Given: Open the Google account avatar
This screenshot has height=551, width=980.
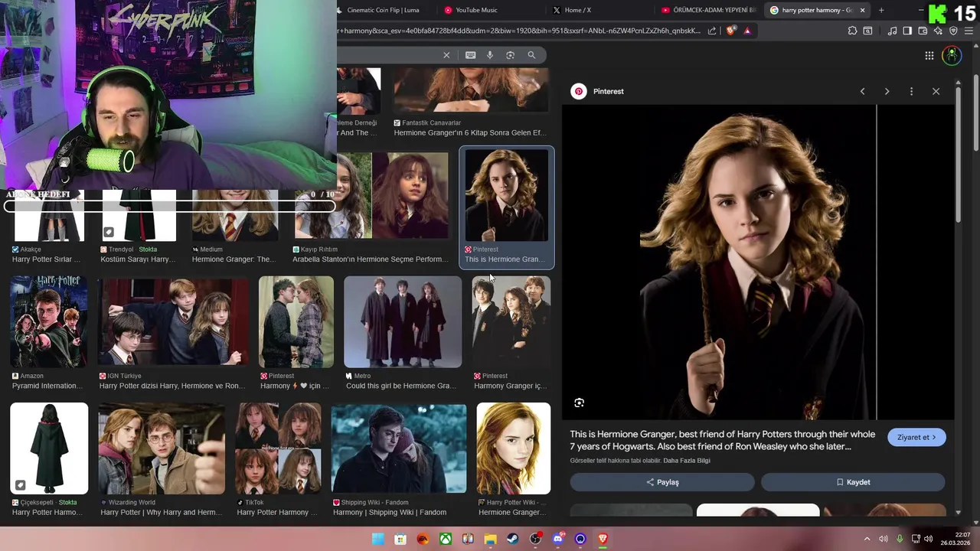Looking at the screenshot, I should point(952,55).
